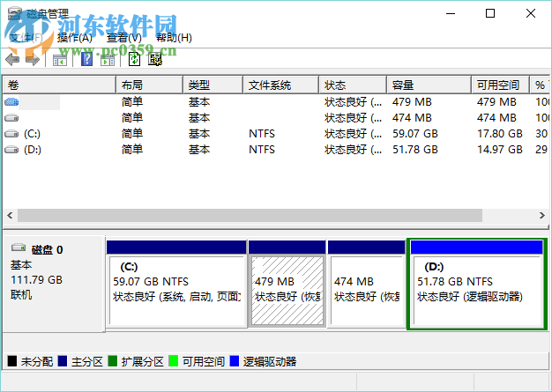Image resolution: width=552 pixels, height=392 pixels.
Task: Click the bright green 可用空间 legend swatch
Action: [173, 361]
